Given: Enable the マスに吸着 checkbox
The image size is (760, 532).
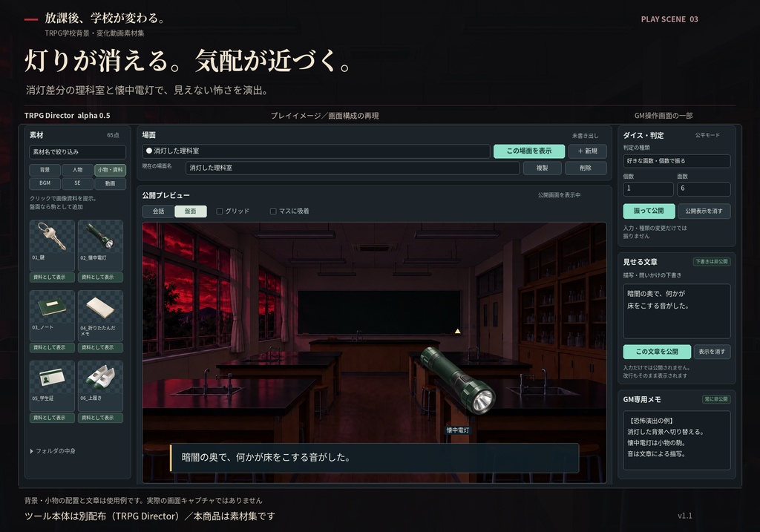Looking at the screenshot, I should pos(273,211).
